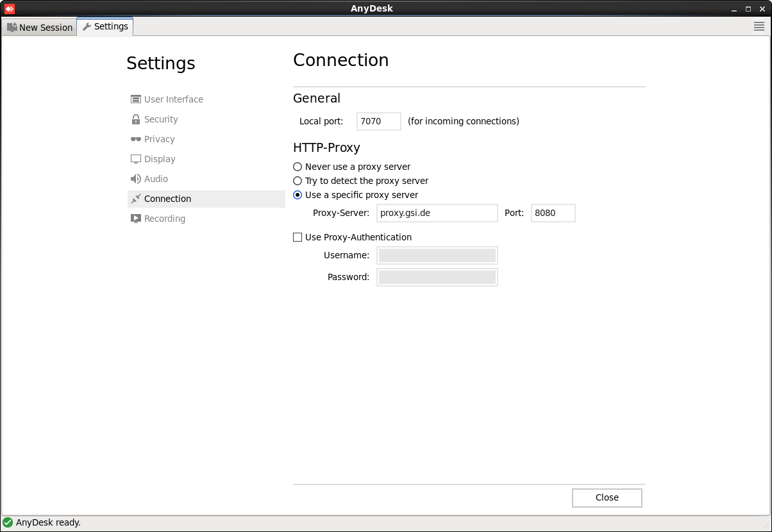Image resolution: width=772 pixels, height=532 pixels.
Task: Click the Privacy sunglasses icon
Action: click(x=135, y=139)
